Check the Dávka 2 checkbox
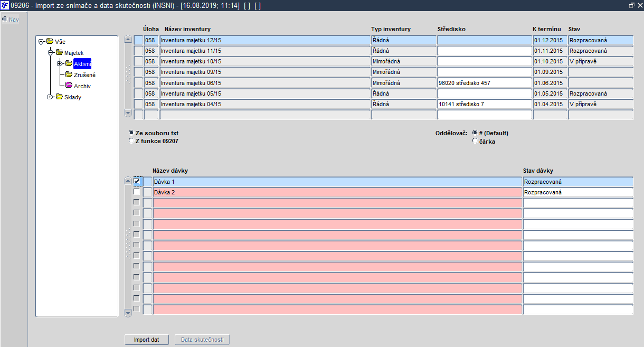This screenshot has width=644, height=347. point(137,192)
